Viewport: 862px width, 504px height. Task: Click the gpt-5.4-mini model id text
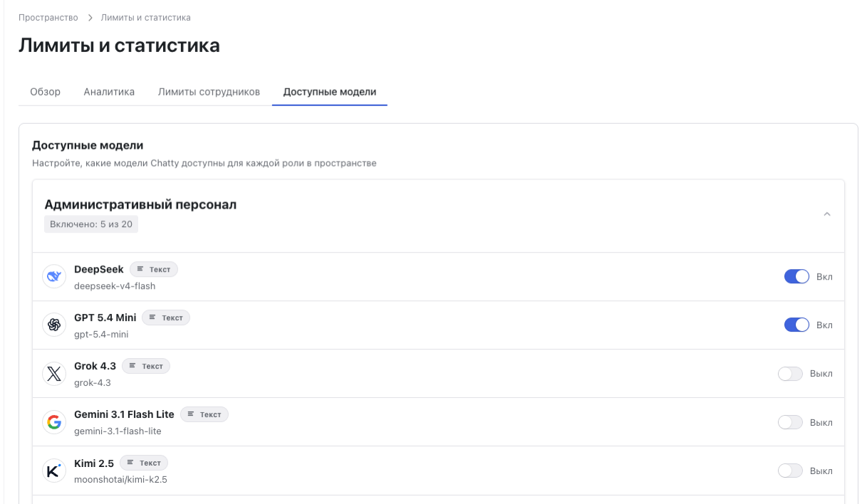tap(101, 334)
